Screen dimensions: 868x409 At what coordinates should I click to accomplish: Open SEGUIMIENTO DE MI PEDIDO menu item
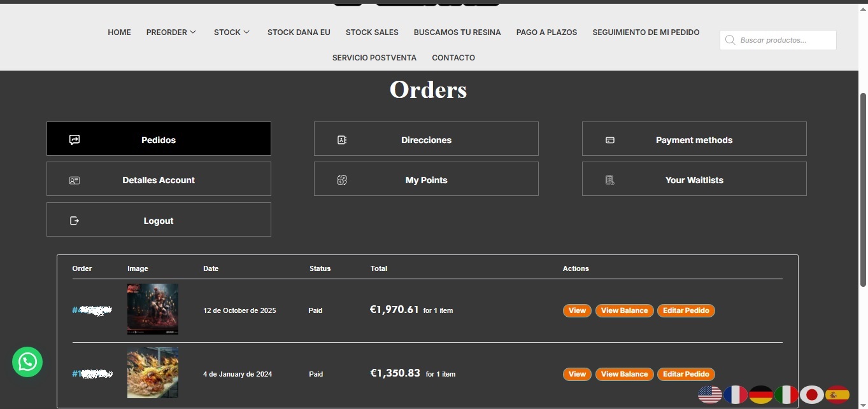click(646, 32)
